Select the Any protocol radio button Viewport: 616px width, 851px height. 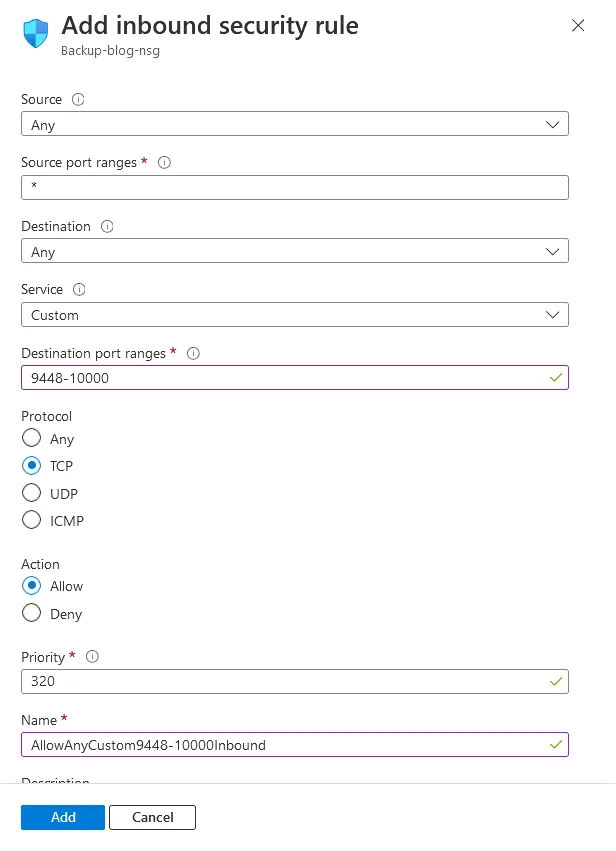(x=32, y=438)
